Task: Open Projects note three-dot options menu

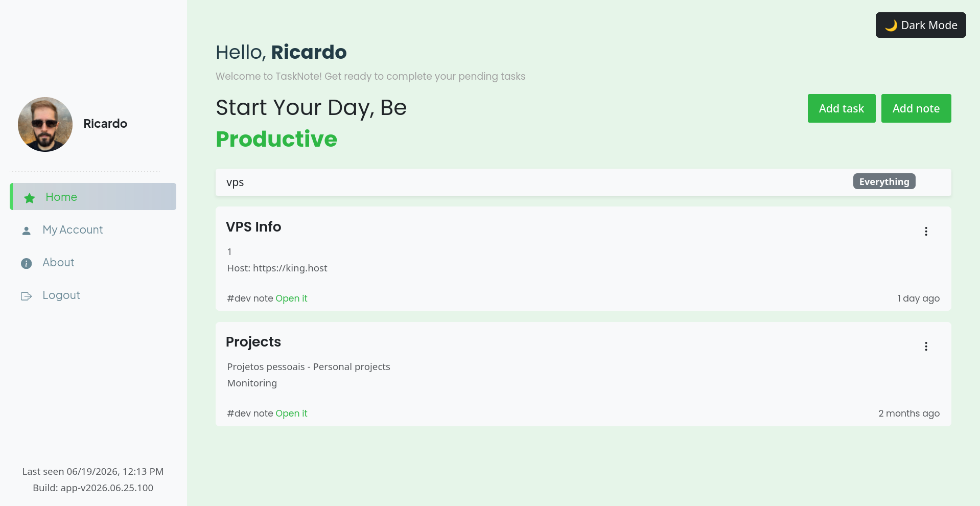Action: click(926, 347)
